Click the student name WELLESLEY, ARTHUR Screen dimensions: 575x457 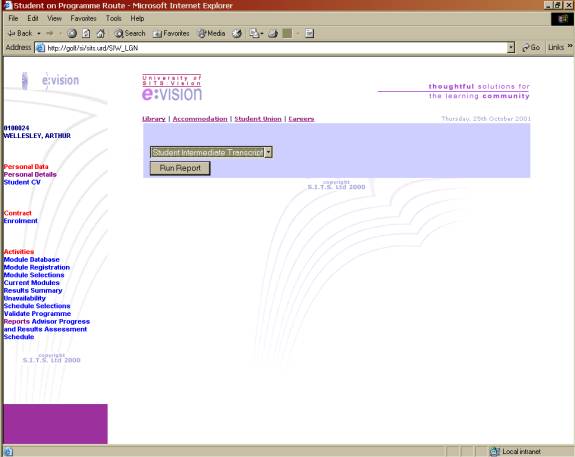37,136
